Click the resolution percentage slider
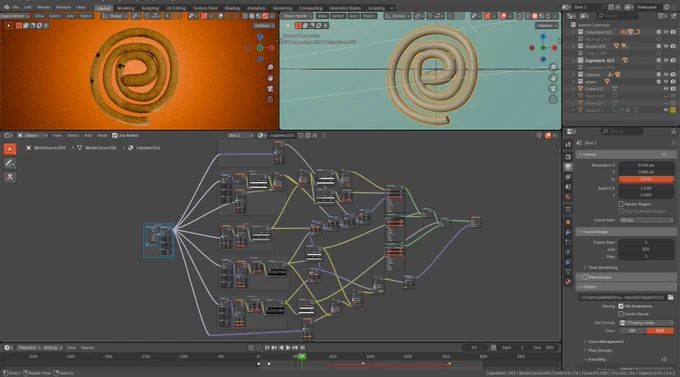The image size is (680, 377). click(x=646, y=179)
